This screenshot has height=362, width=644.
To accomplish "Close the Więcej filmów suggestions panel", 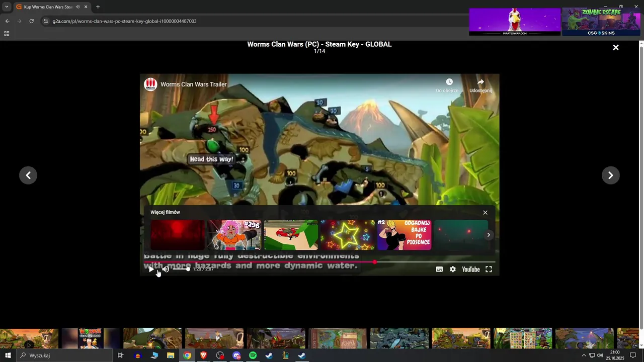I will point(485,213).
